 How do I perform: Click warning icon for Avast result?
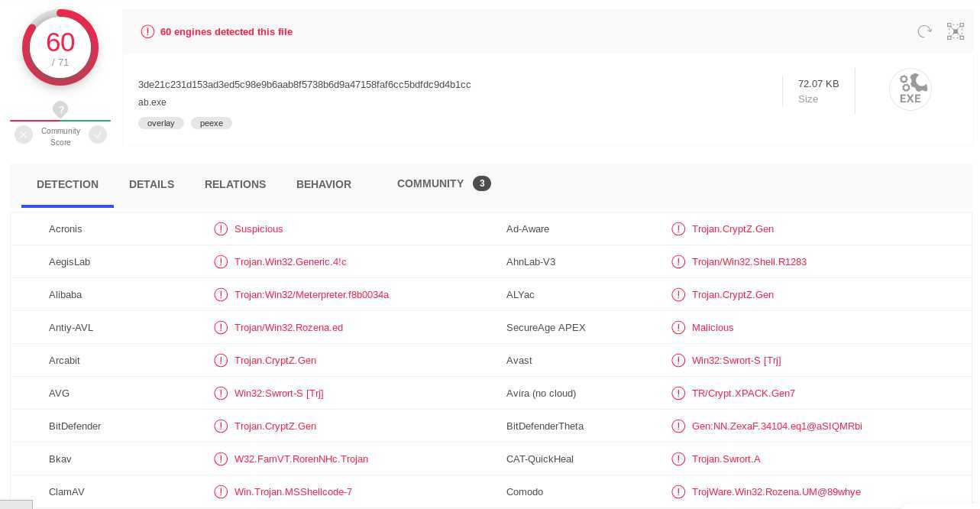coord(678,361)
